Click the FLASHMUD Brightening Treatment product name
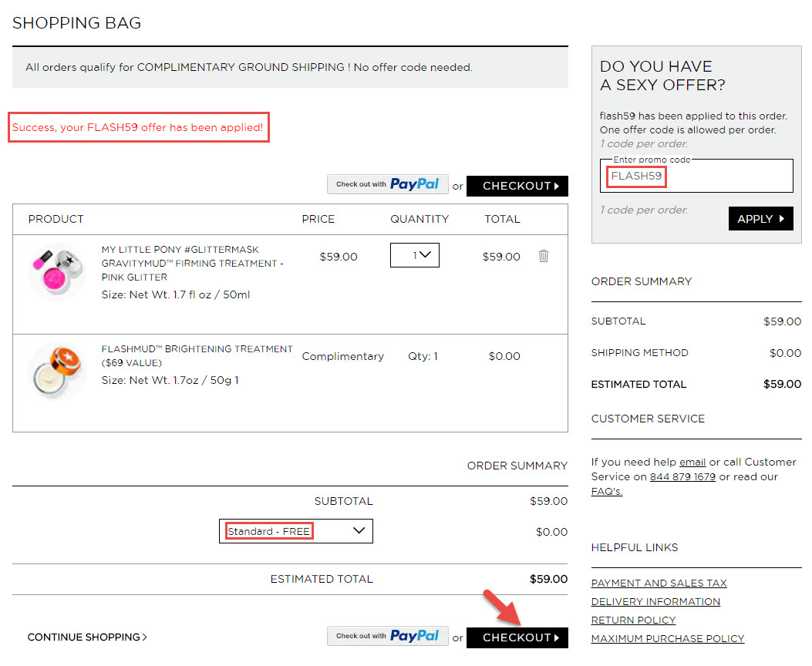This screenshot has height=666, width=812. (197, 356)
